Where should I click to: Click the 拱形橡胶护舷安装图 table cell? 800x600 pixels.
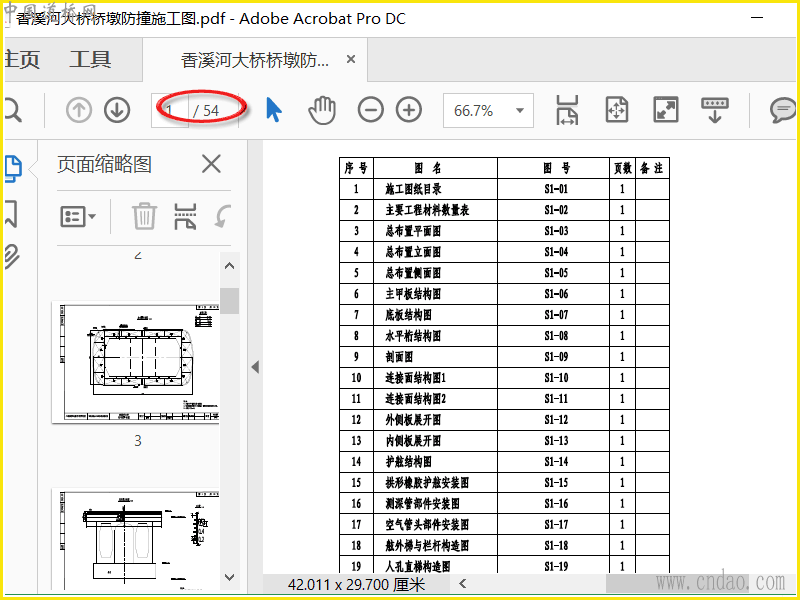[435, 482]
